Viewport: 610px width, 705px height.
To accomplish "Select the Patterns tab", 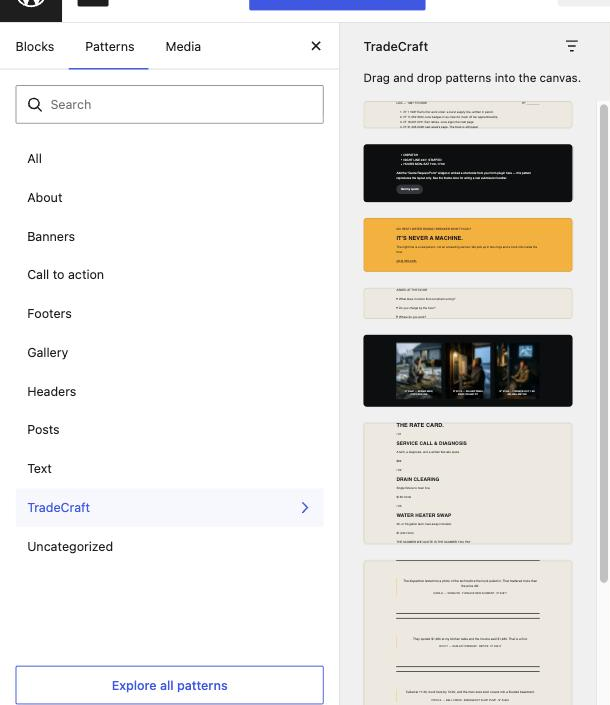I will click(x=109, y=47).
